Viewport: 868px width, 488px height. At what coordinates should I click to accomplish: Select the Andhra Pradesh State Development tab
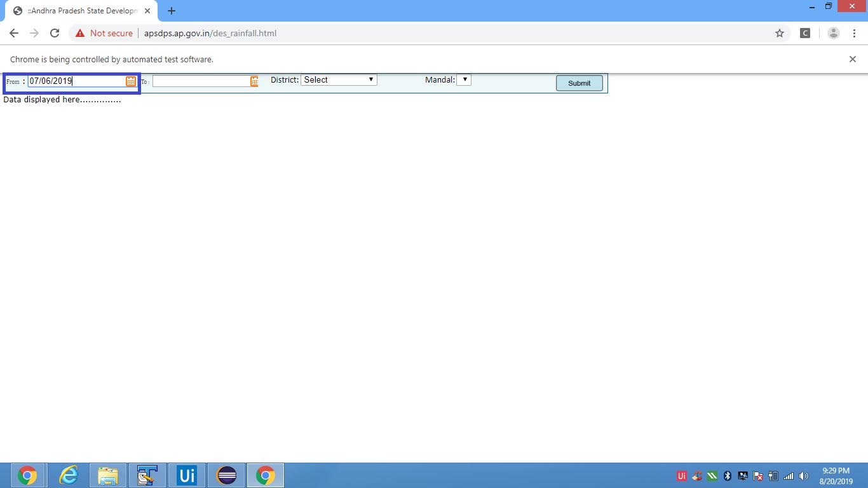79,11
